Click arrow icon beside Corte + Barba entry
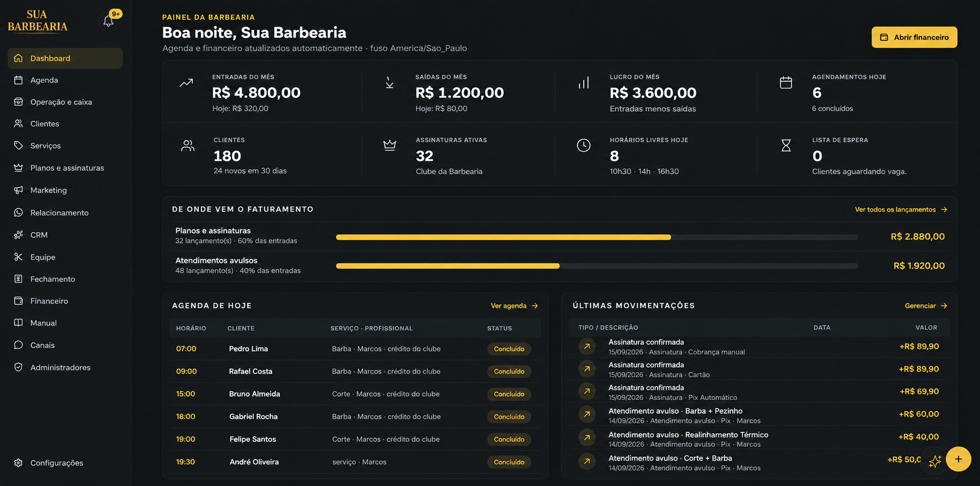This screenshot has height=486, width=980. (587, 462)
